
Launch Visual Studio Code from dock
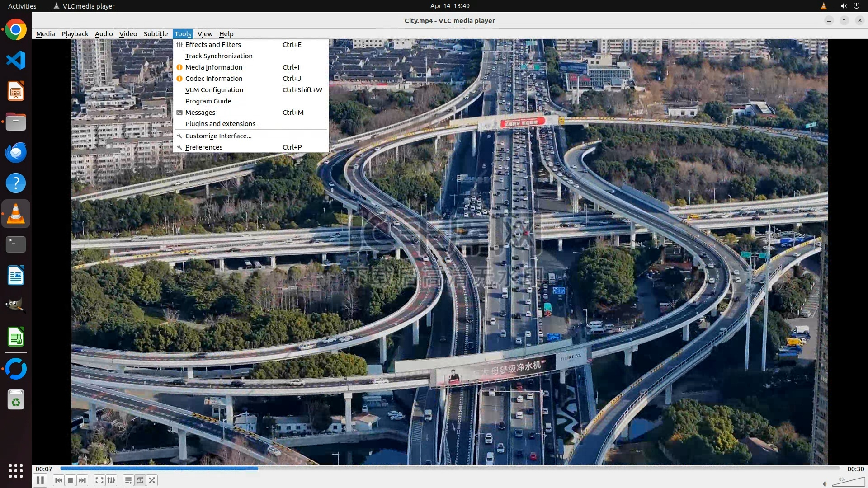pyautogui.click(x=16, y=60)
